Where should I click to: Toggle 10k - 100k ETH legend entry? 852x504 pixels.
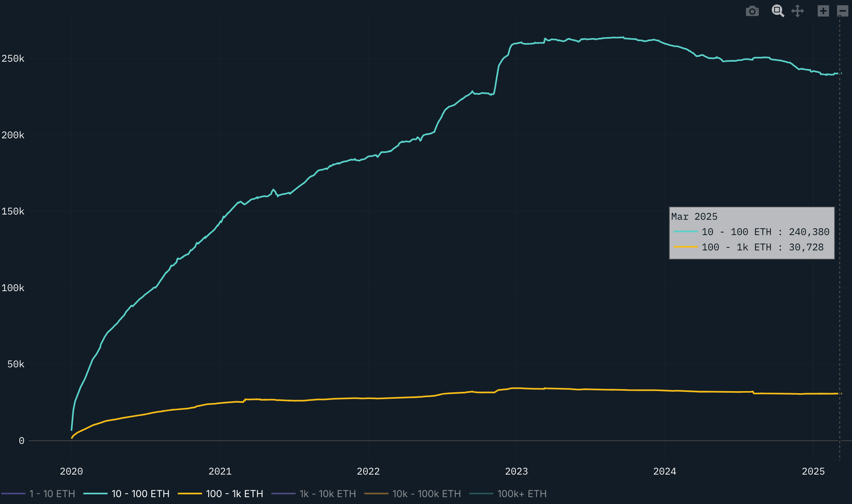426,494
